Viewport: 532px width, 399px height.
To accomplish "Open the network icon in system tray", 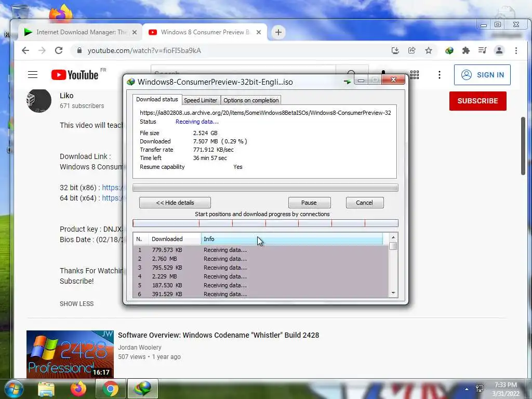I will point(480,389).
